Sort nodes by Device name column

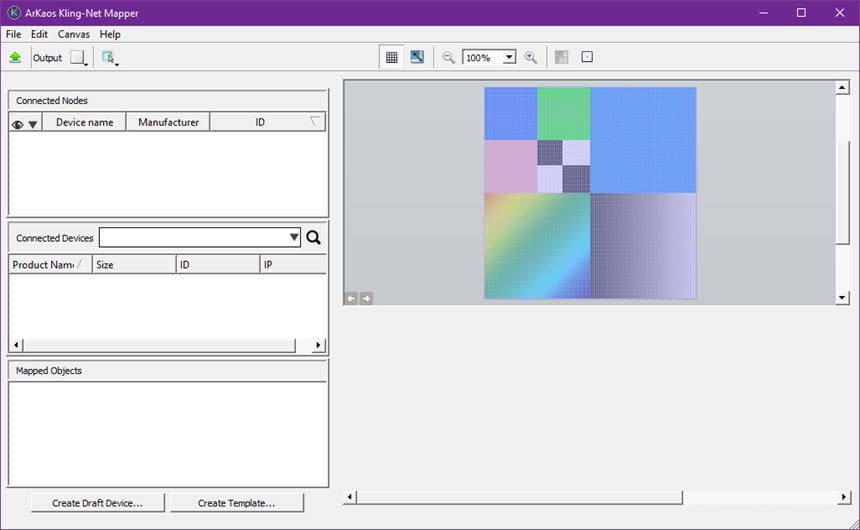pyautogui.click(x=84, y=122)
